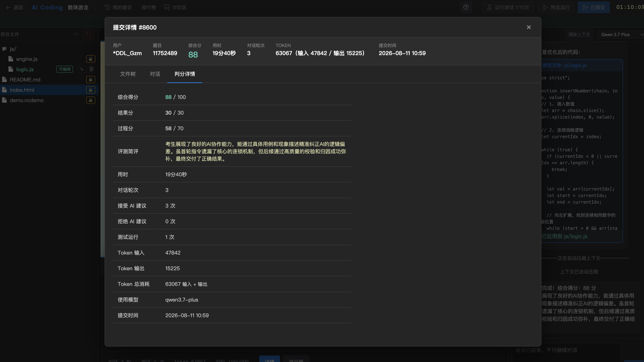Image resolution: width=644 pixels, height=362 pixels.
Task: Switch to the 文件树 tab
Action: (x=128, y=74)
